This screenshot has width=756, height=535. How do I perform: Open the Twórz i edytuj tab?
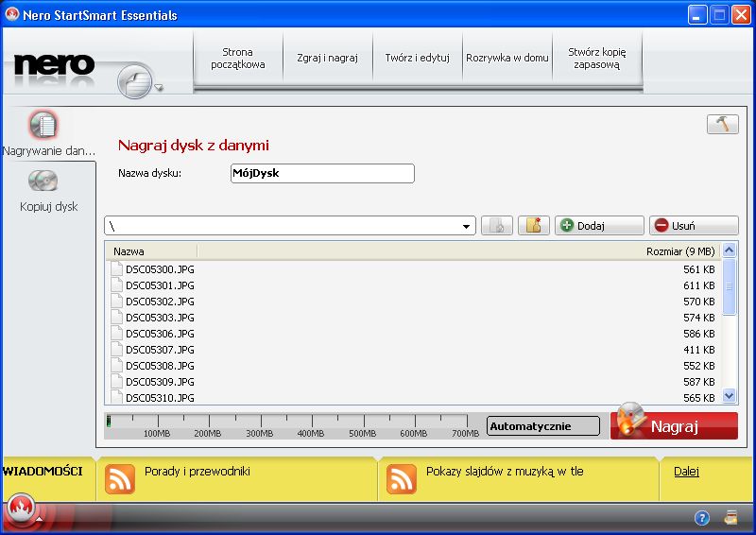pos(417,58)
